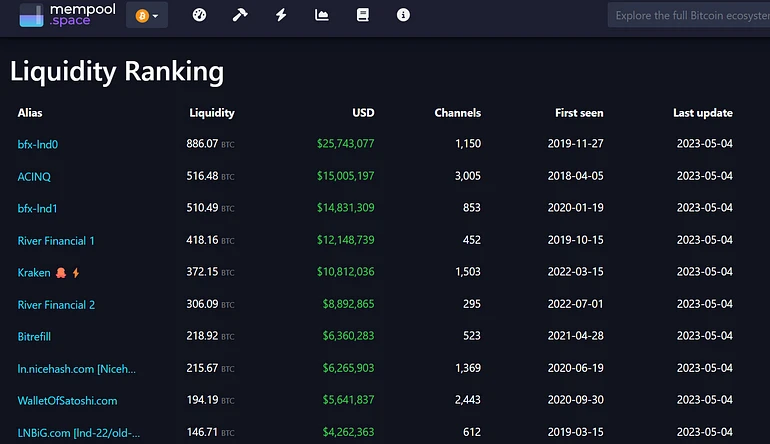Open the Dashboard gauge icon
The height and width of the screenshot is (444, 770).
click(x=199, y=16)
